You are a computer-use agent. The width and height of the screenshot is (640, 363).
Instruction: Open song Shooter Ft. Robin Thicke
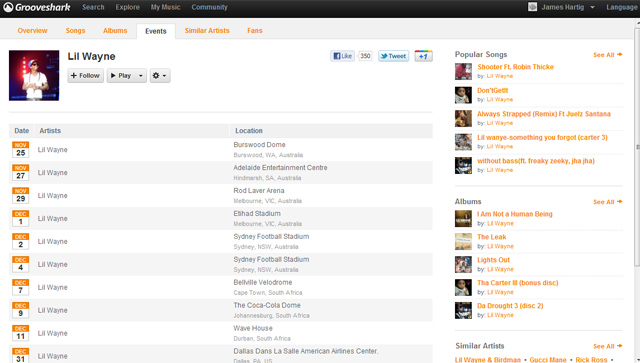516,67
